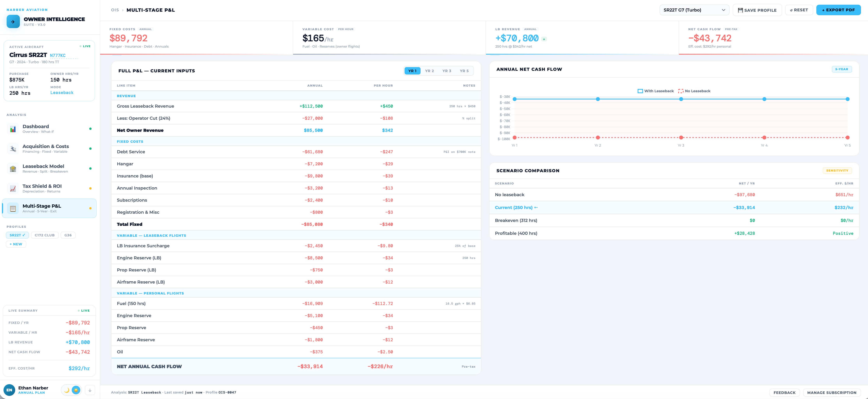The width and height of the screenshot is (868, 399).
Task: Click the down arrow button beside theme toggle
Action: tap(90, 390)
